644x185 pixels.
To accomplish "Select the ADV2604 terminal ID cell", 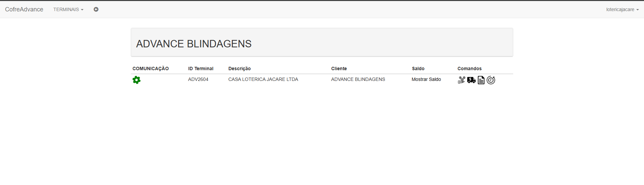I will pos(198,79).
